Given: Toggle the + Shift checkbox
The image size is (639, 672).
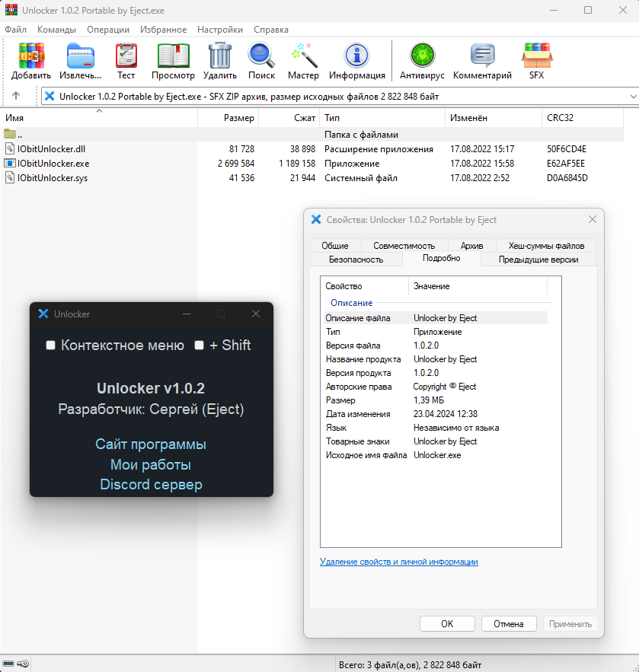Looking at the screenshot, I should tap(199, 346).
